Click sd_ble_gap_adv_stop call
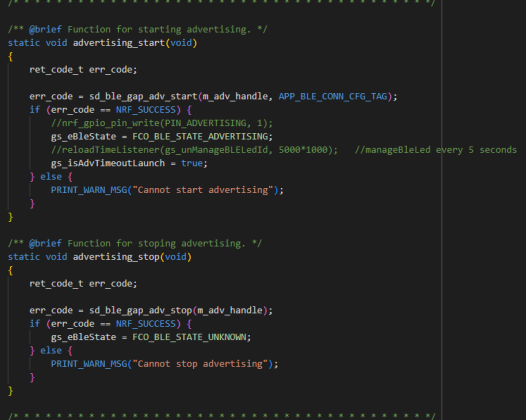This screenshot has height=420, width=526. coord(141,311)
